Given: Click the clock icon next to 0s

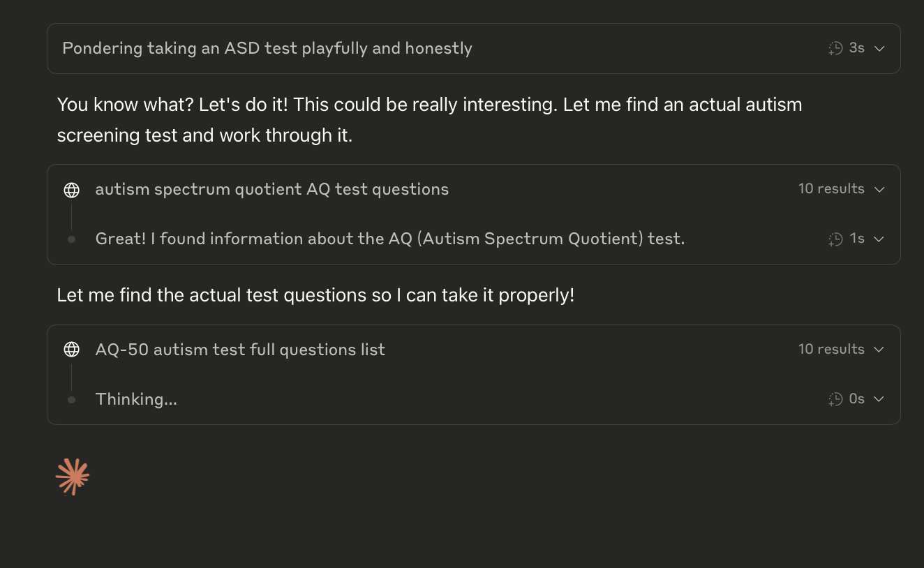Looking at the screenshot, I should [x=835, y=399].
